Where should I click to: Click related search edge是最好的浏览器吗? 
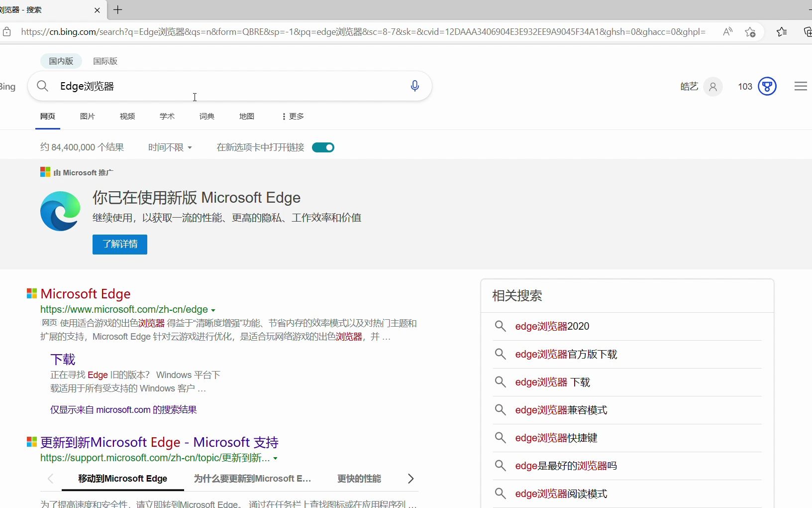coord(566,466)
